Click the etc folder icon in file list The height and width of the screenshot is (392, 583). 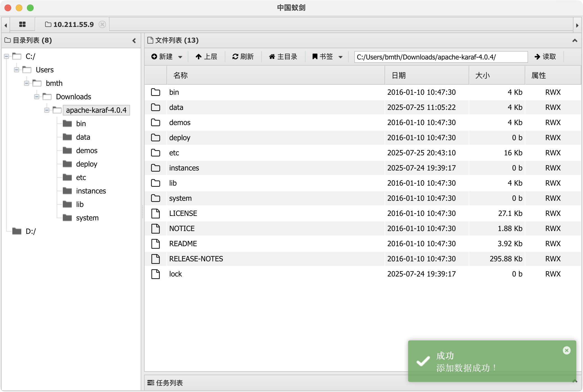click(156, 153)
